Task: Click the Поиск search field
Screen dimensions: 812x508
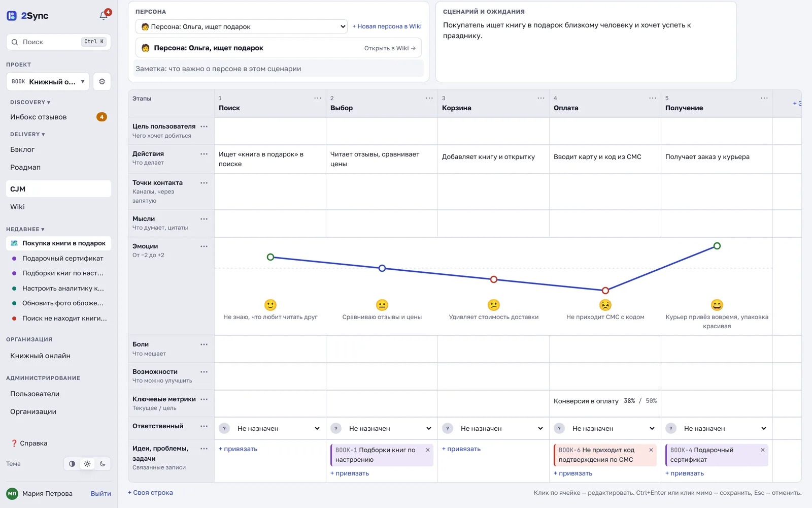Action: point(58,42)
